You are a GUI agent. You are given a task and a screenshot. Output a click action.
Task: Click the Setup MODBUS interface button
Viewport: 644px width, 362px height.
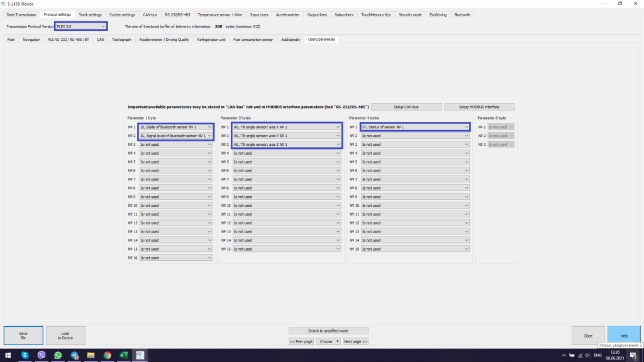pyautogui.click(x=479, y=107)
